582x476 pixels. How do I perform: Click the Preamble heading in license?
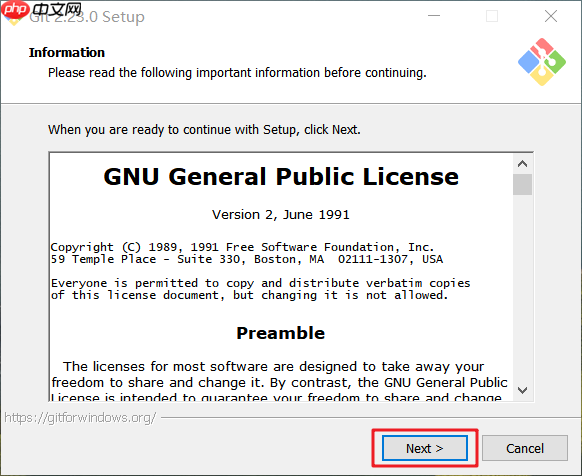coord(281,333)
